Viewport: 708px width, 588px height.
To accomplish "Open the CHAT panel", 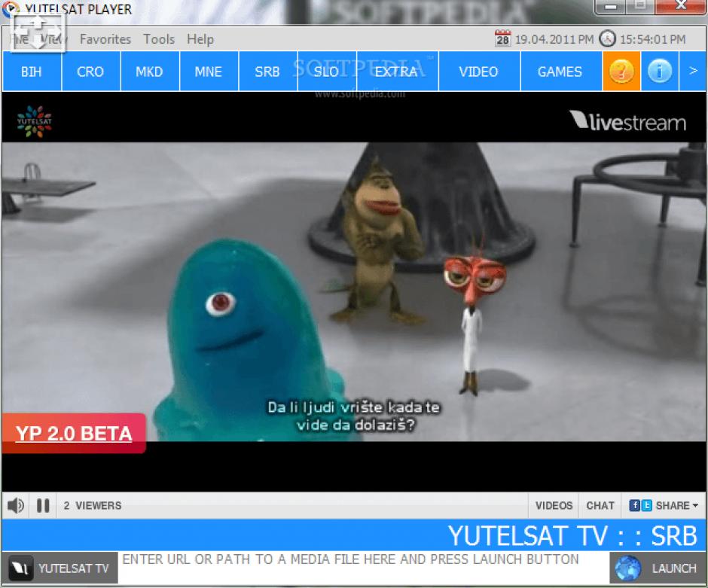I will coord(600,505).
